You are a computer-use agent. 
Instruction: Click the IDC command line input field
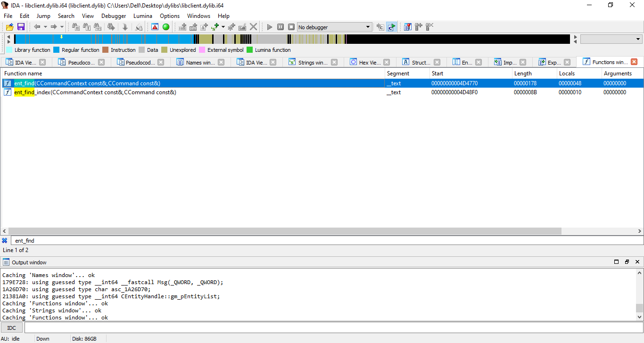coord(333,327)
